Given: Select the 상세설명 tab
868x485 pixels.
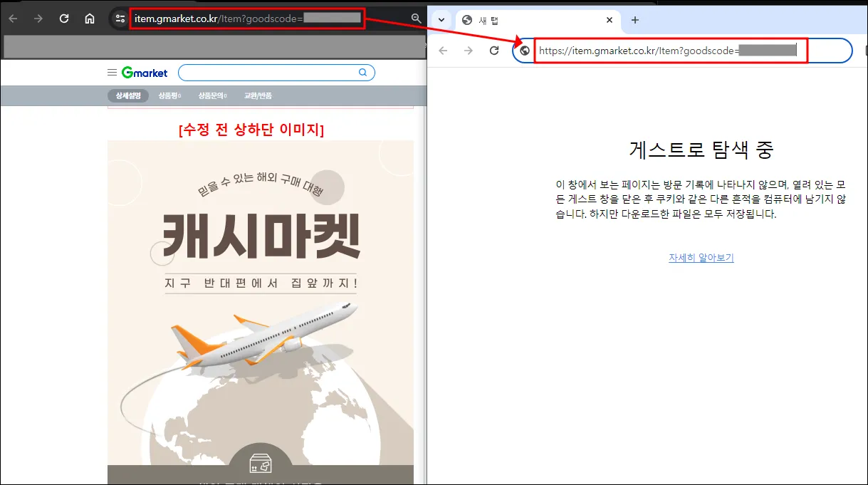Looking at the screenshot, I should 128,95.
